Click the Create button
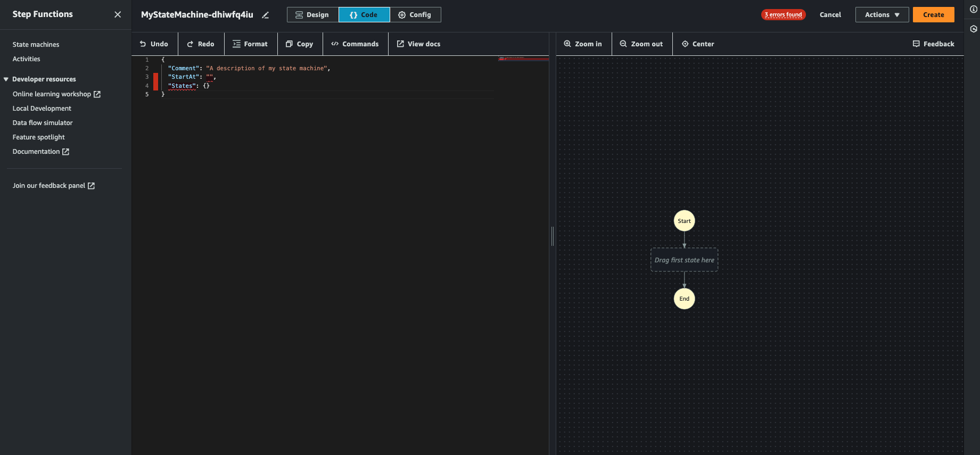 (x=934, y=15)
